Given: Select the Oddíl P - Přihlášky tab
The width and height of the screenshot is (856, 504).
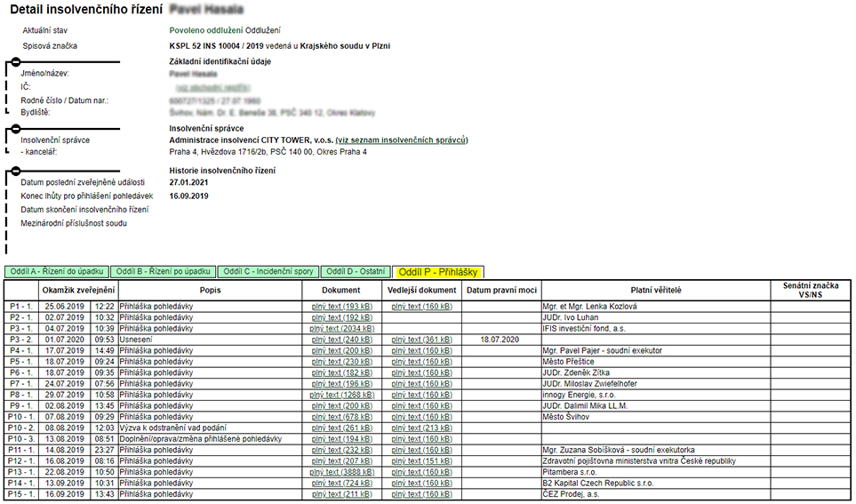Looking at the screenshot, I should pos(438,272).
